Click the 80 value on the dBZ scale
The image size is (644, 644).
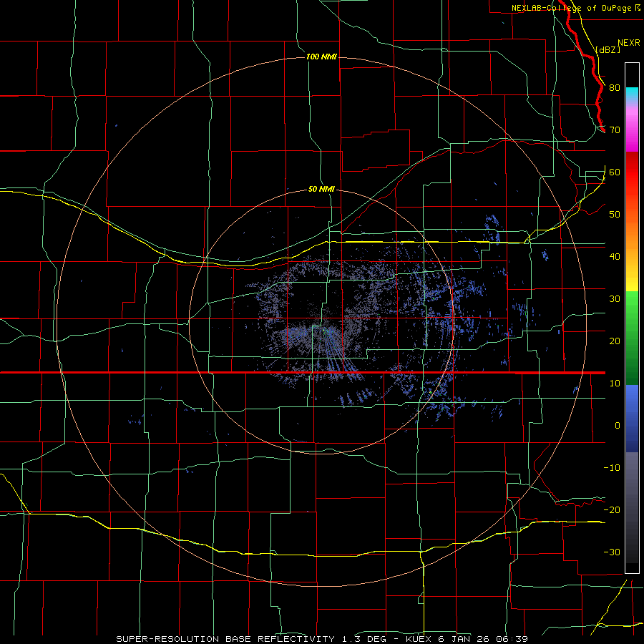coord(615,88)
